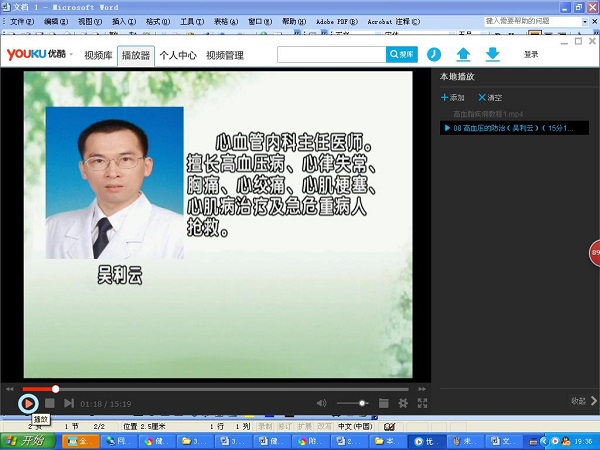
Task: Switch to the 优 Youku taskbar button
Action: (427, 441)
